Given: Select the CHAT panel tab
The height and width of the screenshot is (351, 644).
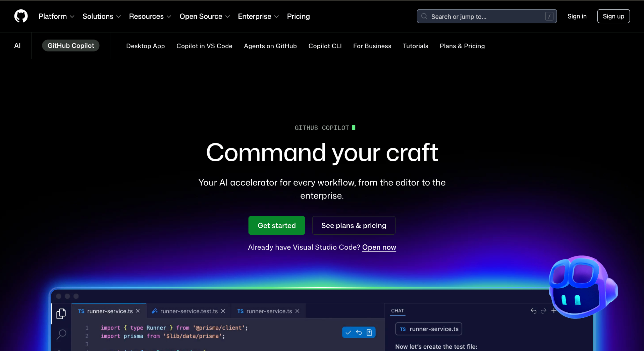Looking at the screenshot, I should (x=397, y=311).
